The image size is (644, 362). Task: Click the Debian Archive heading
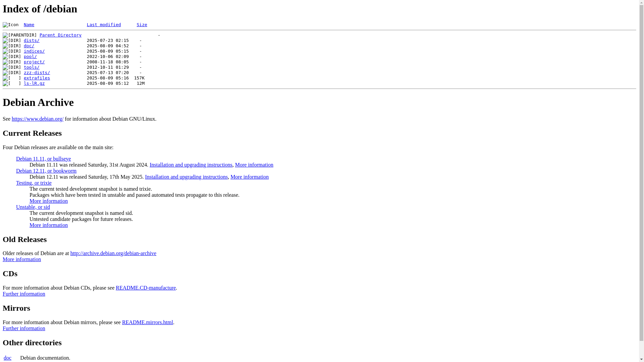point(38,103)
